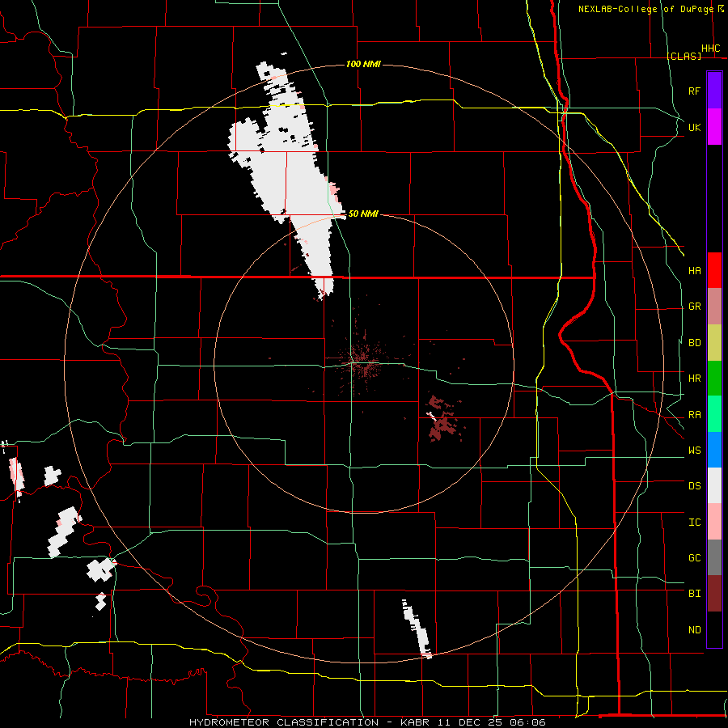The image size is (728, 728).
Task: Click the BD yellow legend color block
Action: coord(714,342)
